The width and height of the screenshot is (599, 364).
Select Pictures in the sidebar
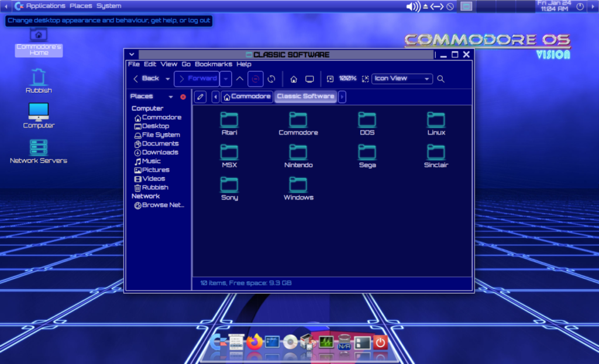(152, 170)
